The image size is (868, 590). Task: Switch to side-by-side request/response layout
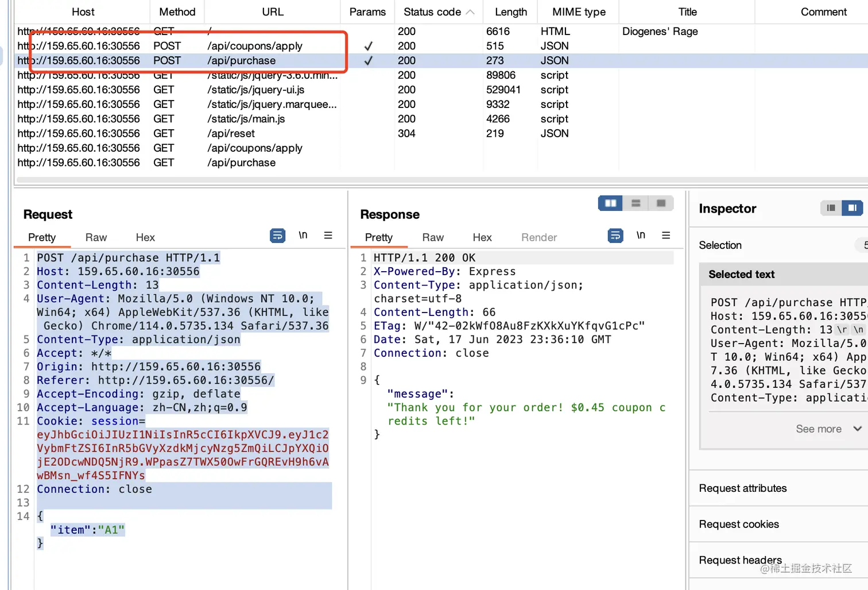coord(610,203)
